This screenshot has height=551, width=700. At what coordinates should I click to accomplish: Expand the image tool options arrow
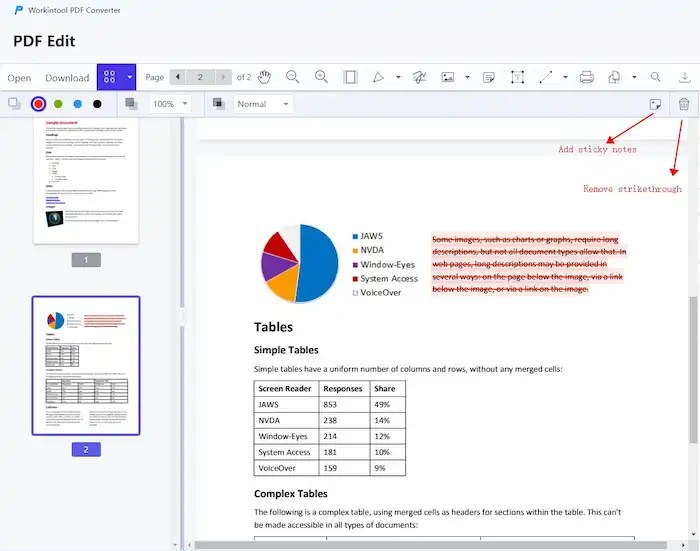pyautogui.click(x=467, y=77)
